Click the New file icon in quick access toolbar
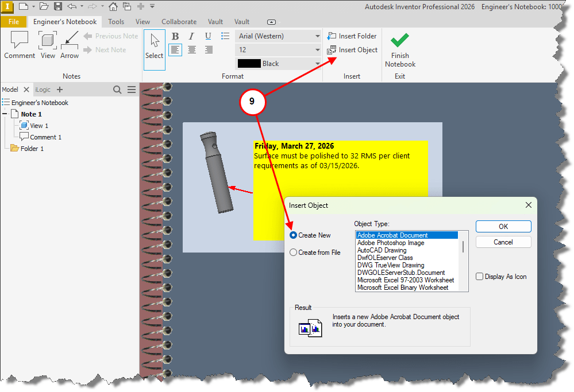This screenshot has height=392, width=574. [24, 6]
